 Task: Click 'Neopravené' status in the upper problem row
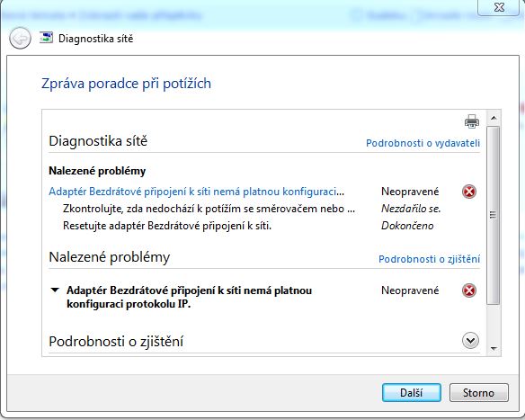(410, 192)
